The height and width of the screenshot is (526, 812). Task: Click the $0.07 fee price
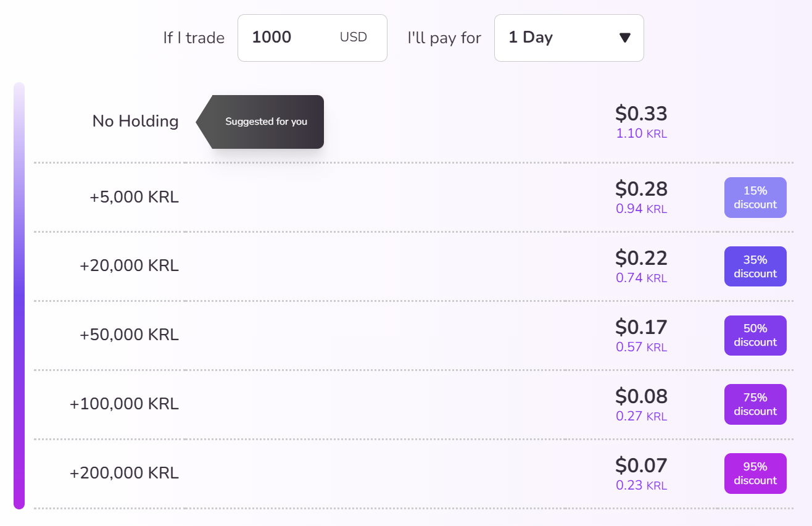(641, 465)
